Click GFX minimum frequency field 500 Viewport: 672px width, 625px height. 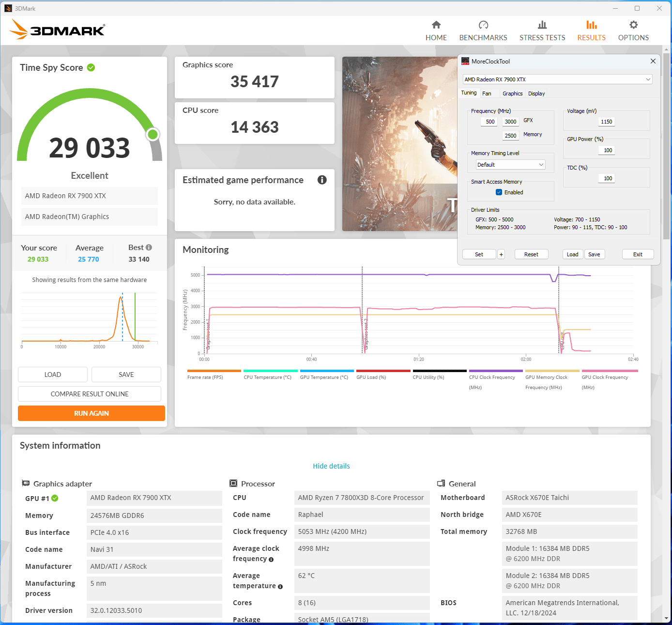(x=490, y=122)
